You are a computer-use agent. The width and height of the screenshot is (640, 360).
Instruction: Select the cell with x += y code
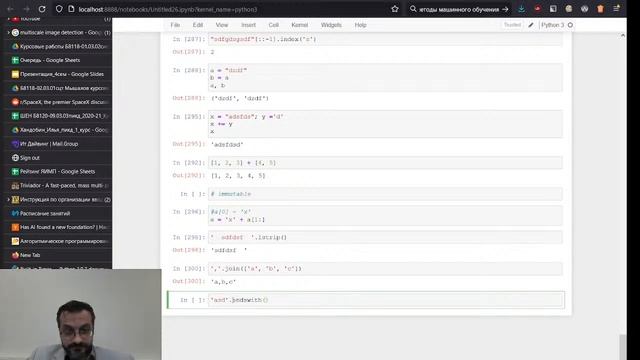point(385,124)
